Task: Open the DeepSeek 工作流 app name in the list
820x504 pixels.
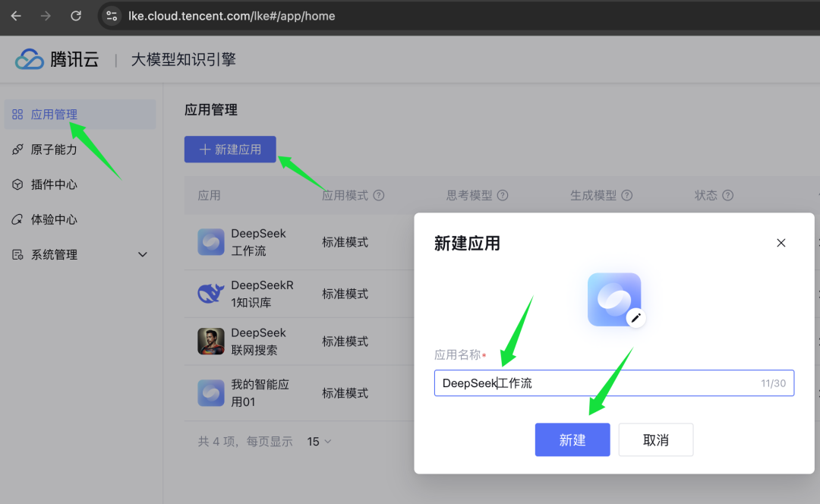Action: (x=258, y=242)
